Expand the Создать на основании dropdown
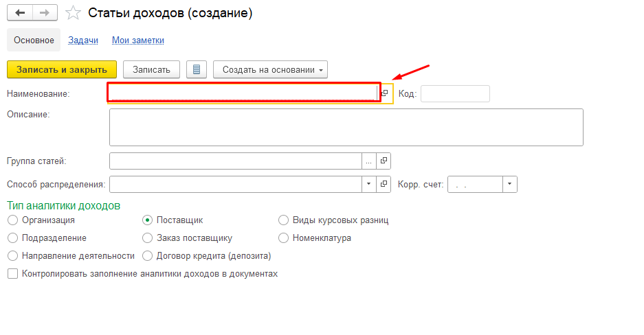 coord(270,70)
